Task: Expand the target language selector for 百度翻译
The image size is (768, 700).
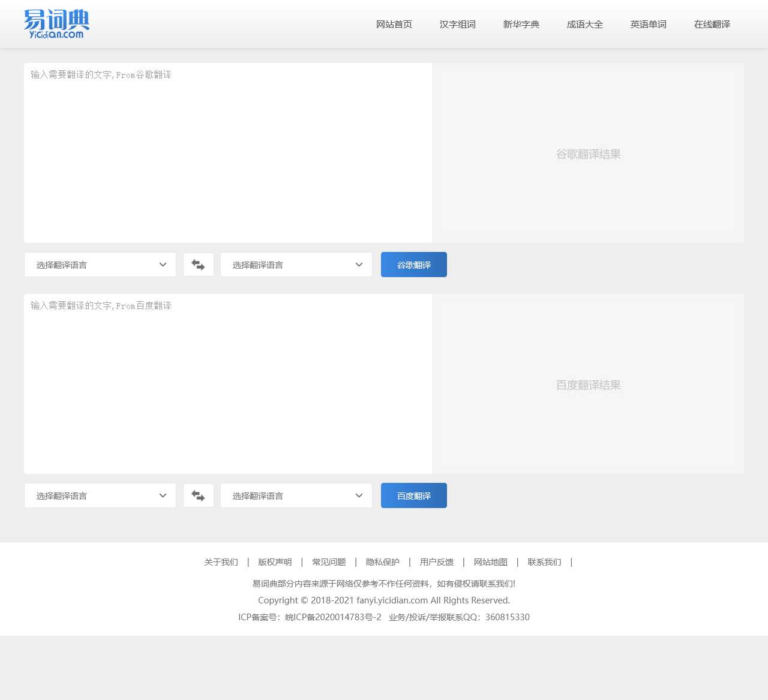Action: (x=296, y=495)
